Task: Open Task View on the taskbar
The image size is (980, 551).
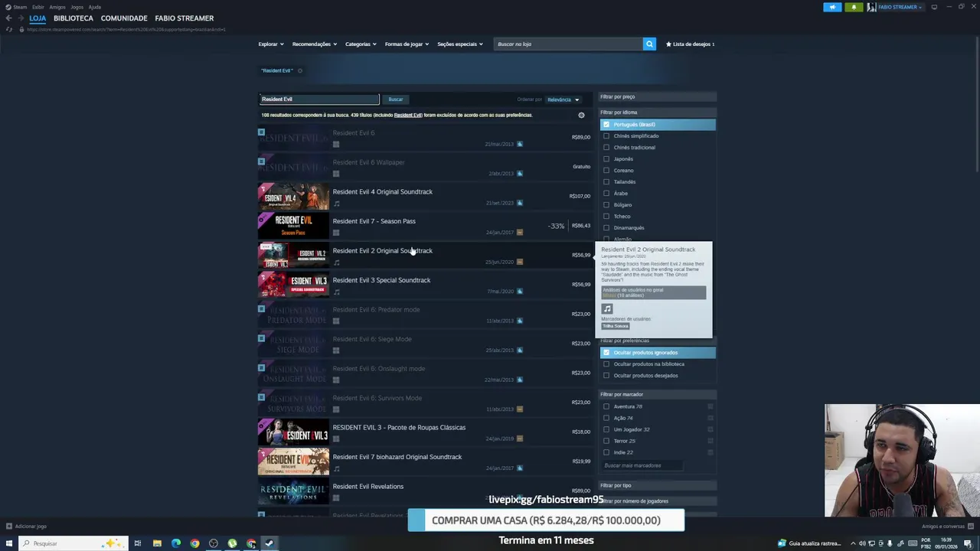Action: click(x=138, y=543)
